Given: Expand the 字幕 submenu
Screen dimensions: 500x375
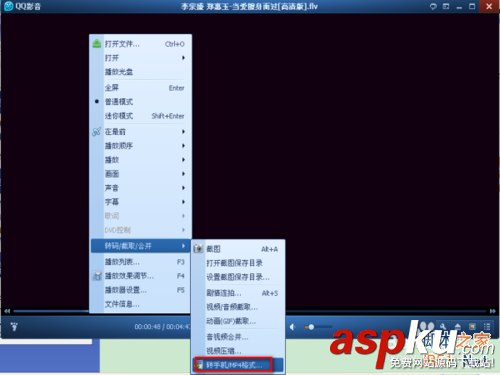Looking at the screenshot, I should (x=141, y=202).
